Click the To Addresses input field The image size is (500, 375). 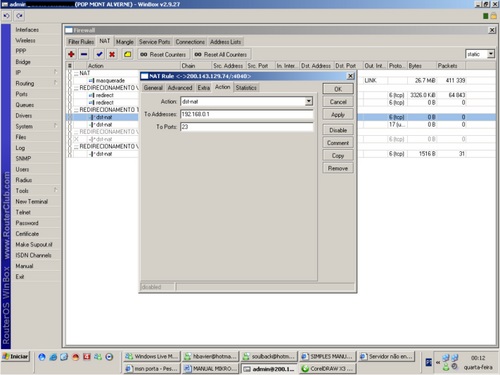247,114
